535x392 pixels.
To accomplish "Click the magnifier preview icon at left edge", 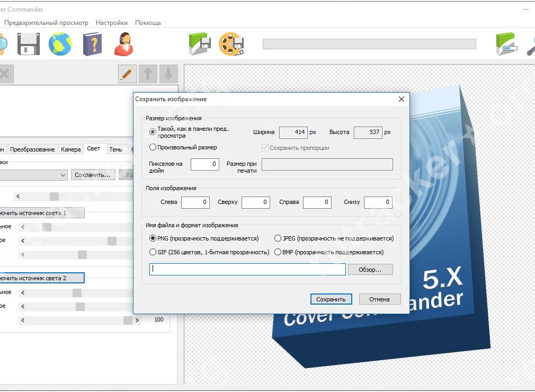I will (x=3, y=44).
